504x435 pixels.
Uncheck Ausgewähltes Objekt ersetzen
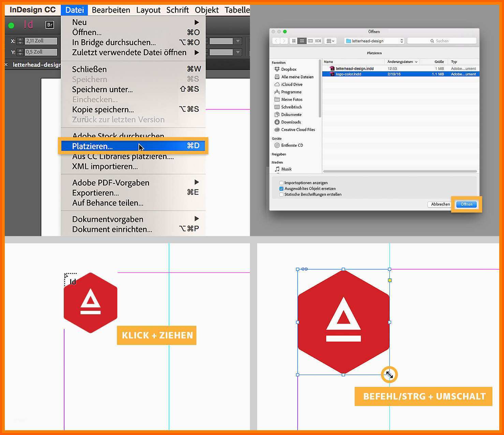point(281,189)
